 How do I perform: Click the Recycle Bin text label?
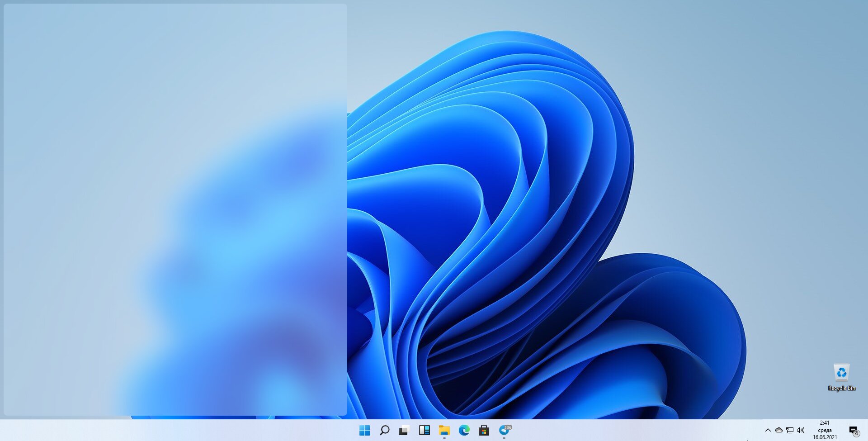[x=841, y=388]
